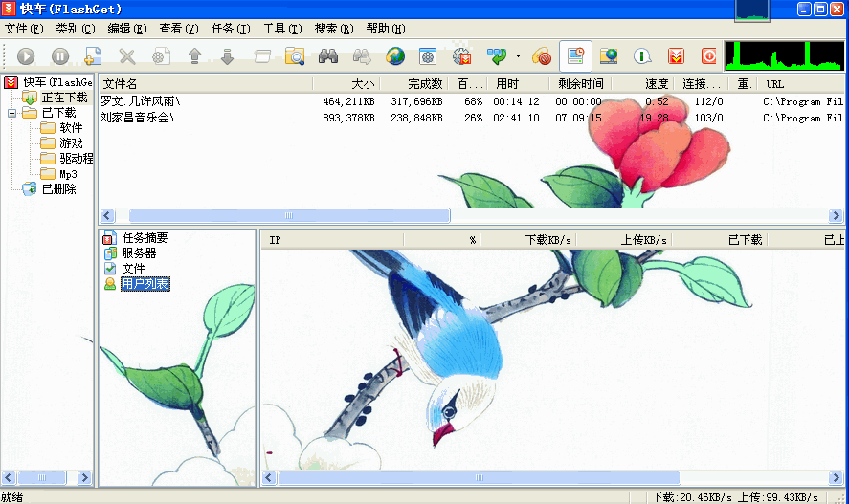Select the 软件 folder
This screenshot has height=504, width=849.
point(71,128)
